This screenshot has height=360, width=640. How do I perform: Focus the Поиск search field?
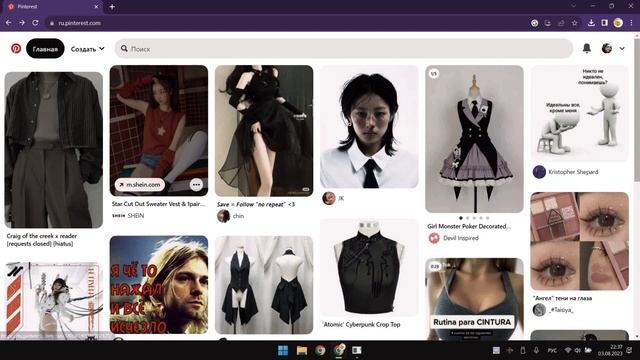[344, 49]
